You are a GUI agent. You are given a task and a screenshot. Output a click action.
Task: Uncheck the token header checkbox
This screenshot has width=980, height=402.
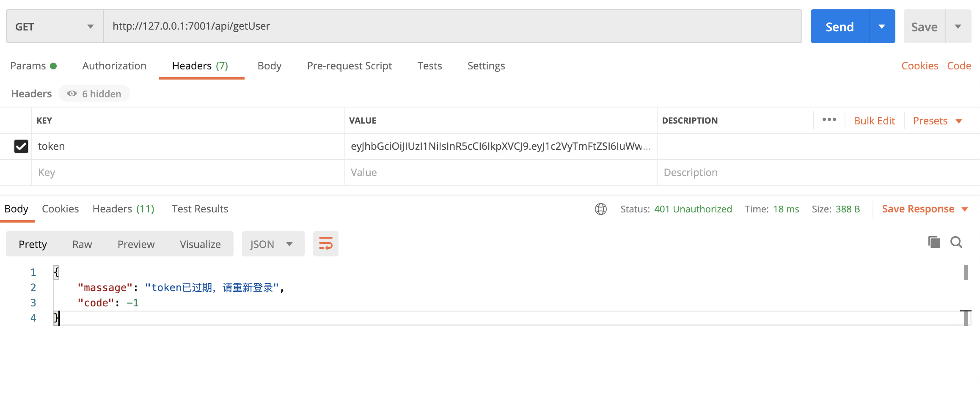[21, 146]
